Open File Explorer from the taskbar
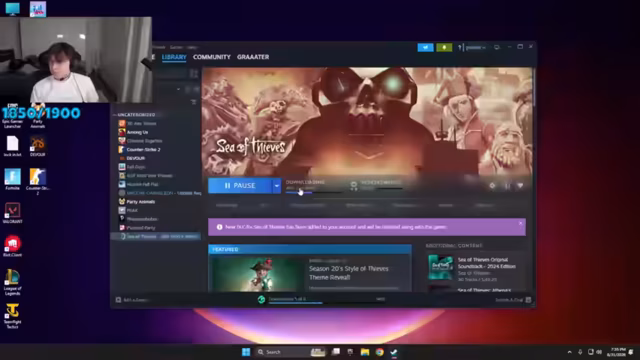This screenshot has width=640, height=360. tap(365, 352)
